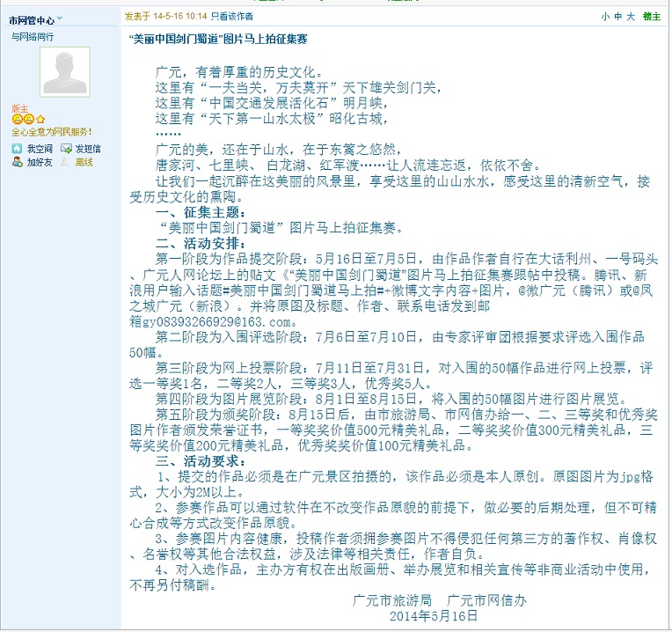
Task: Open 市网管中心 user profile link
Action: pos(32,20)
